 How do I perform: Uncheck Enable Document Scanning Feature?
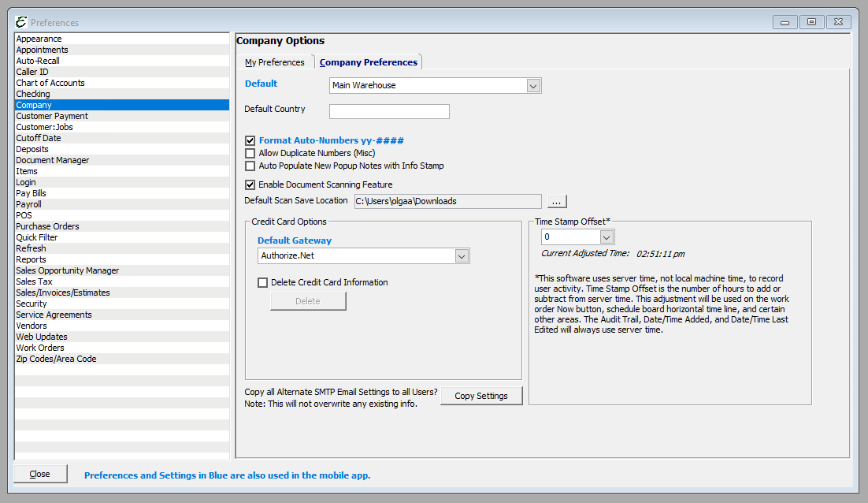pyautogui.click(x=250, y=184)
